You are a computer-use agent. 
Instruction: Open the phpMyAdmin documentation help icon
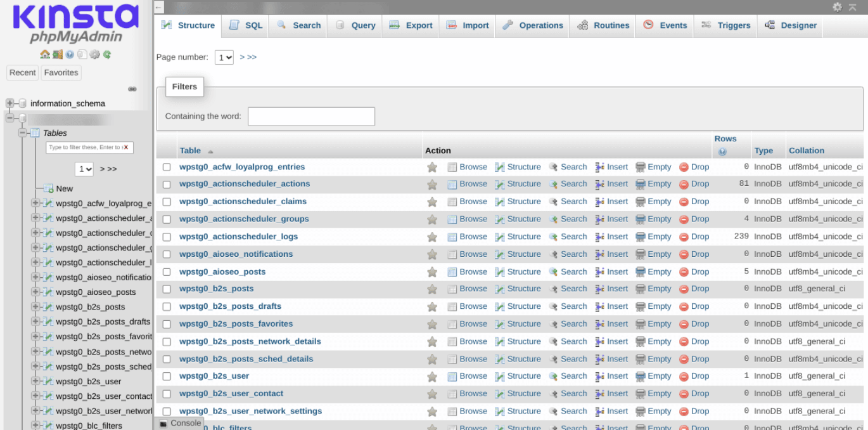click(69, 55)
